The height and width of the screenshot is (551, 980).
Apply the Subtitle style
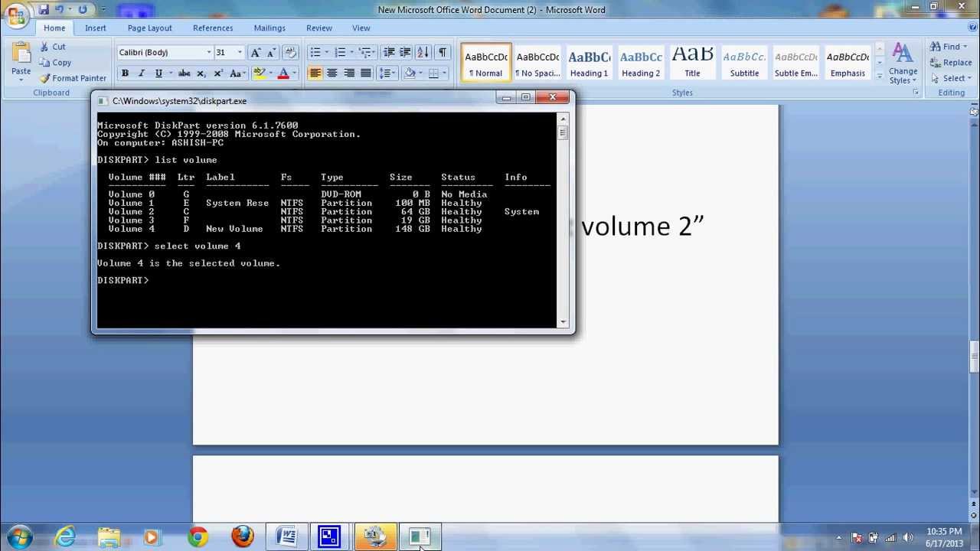744,63
